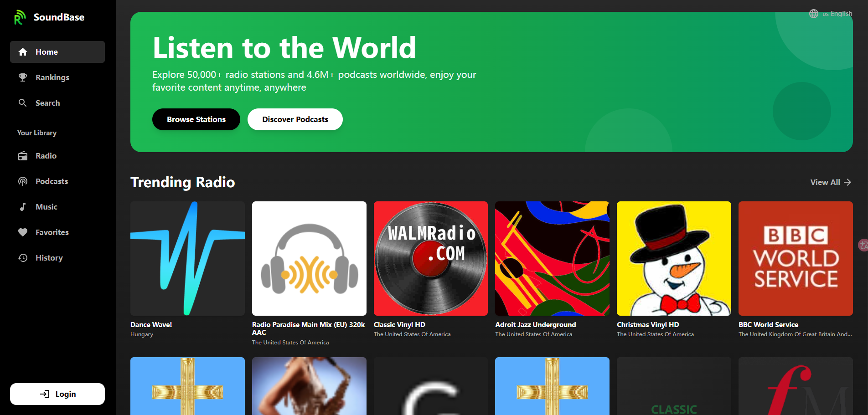Open History using the clock icon
Screen dimensions: 868x415
[x=22, y=257]
